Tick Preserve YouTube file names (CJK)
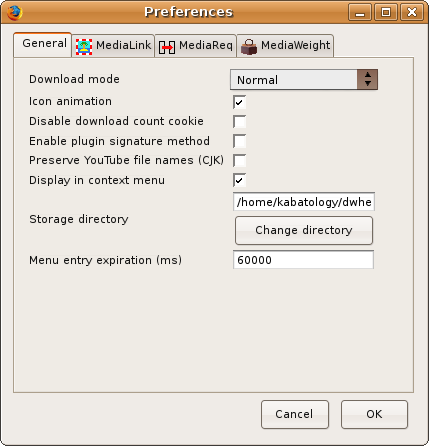The image size is (429, 446). click(x=239, y=161)
